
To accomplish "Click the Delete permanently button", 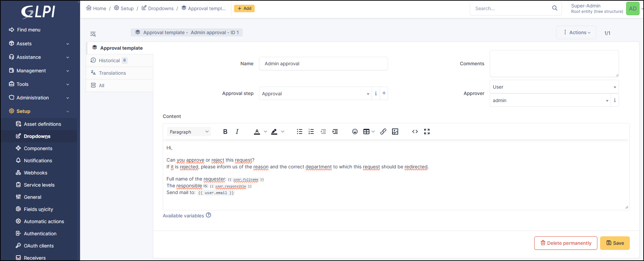I will (566, 243).
